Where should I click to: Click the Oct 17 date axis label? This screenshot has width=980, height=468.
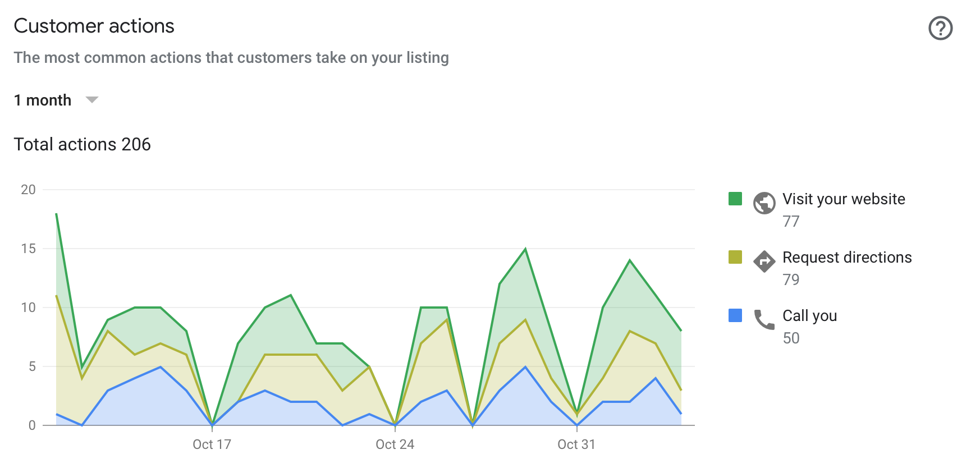tap(212, 444)
